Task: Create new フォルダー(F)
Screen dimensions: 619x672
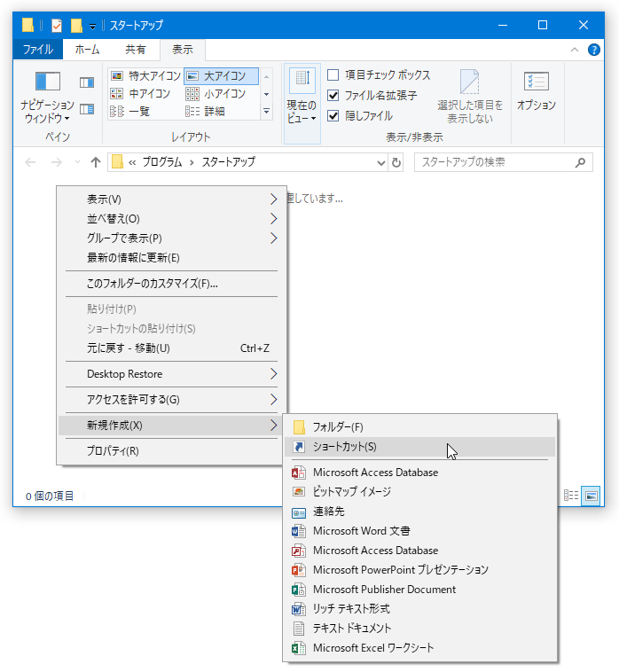Action: tap(420, 426)
